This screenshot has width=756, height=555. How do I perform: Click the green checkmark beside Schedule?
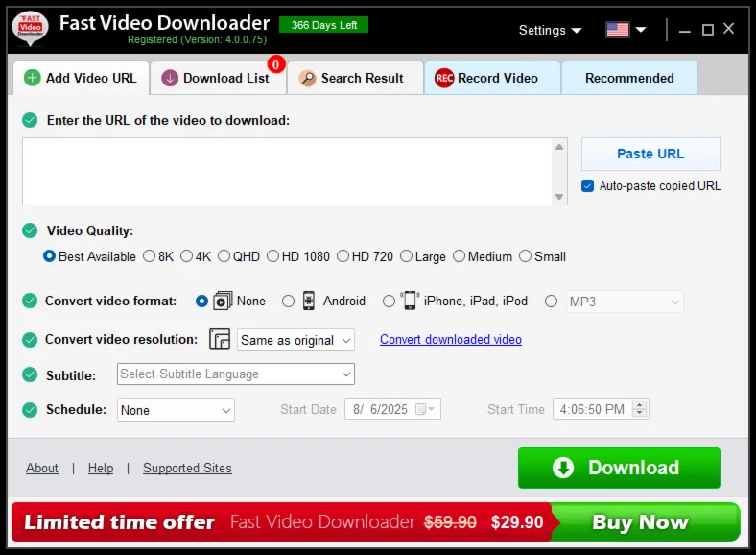click(30, 410)
